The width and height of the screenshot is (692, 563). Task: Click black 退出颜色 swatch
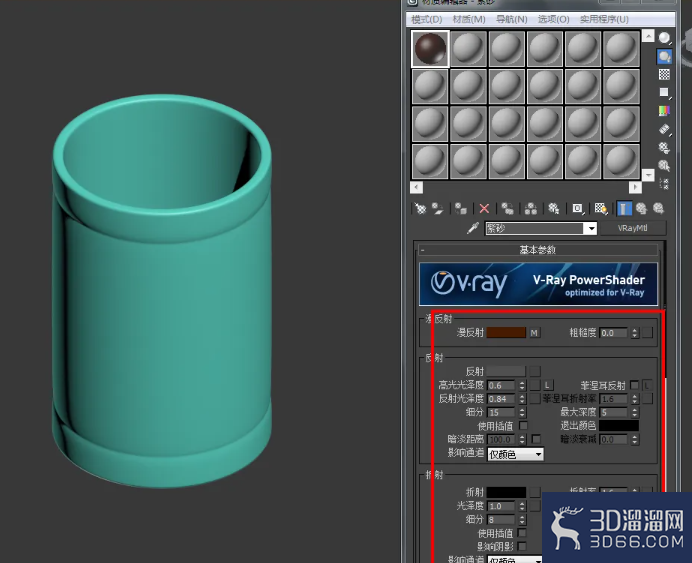point(619,426)
